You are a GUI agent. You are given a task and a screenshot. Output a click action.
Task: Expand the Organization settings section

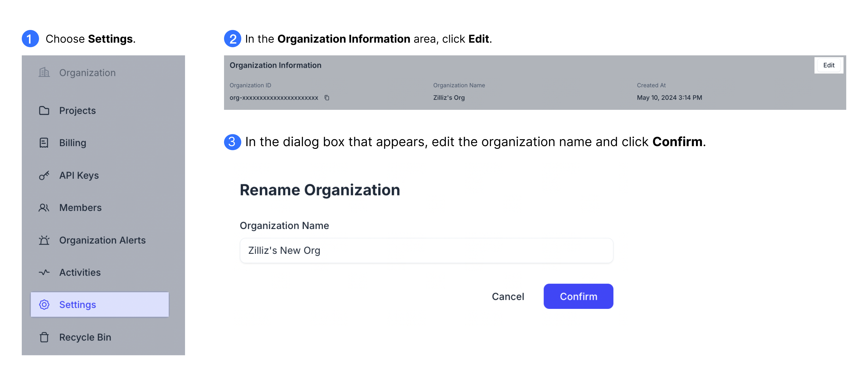pyautogui.click(x=88, y=72)
